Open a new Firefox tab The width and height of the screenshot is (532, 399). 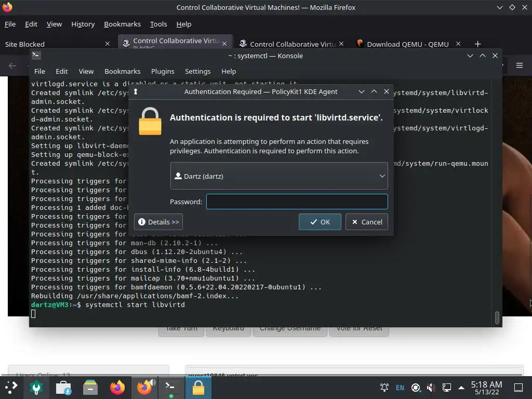point(478,44)
